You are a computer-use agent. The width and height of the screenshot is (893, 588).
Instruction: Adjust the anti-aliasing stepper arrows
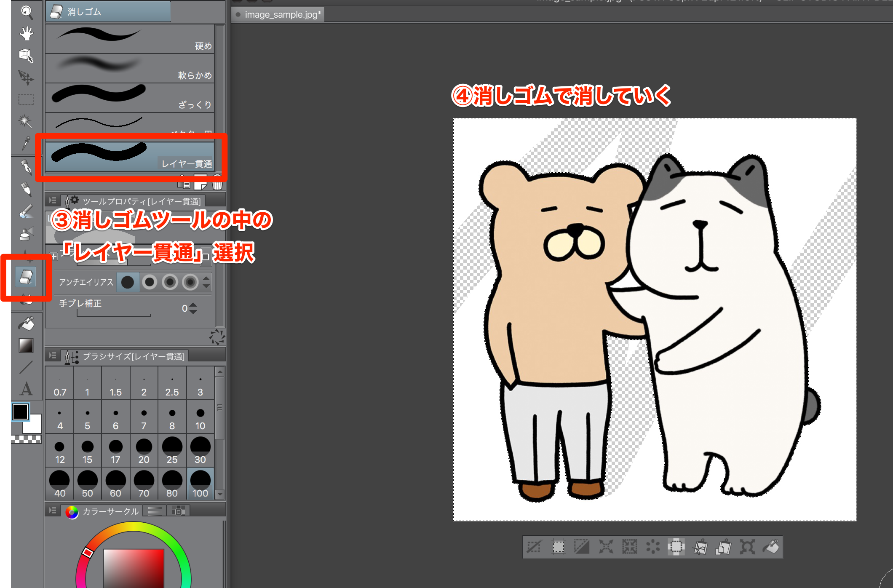click(x=206, y=282)
